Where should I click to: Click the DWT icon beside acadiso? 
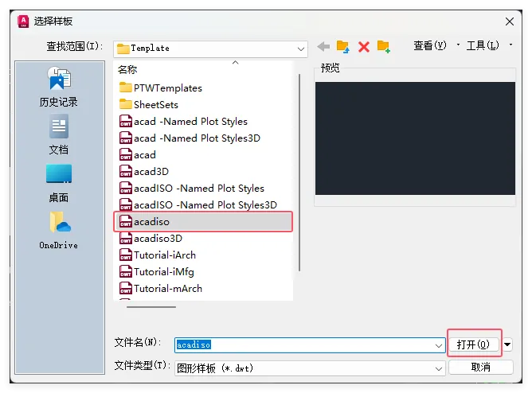(x=126, y=222)
